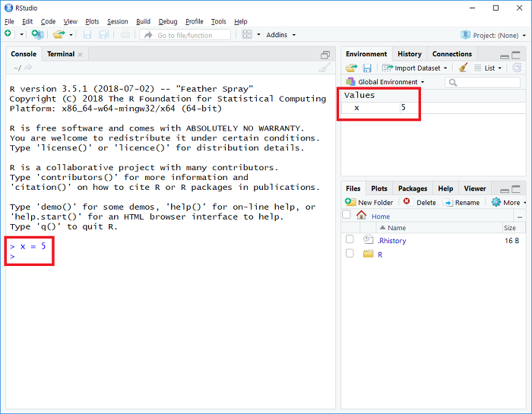Open the Plots menu
The width and height of the screenshot is (532, 414).
click(x=92, y=21)
